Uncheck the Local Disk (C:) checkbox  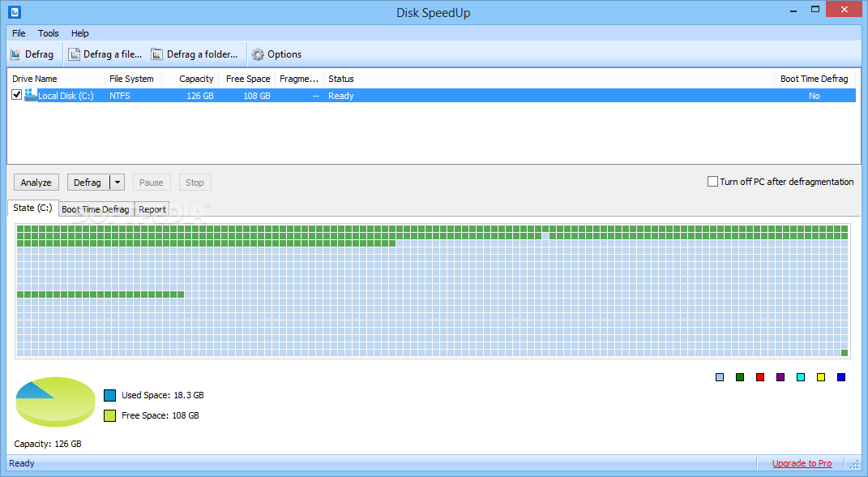[x=16, y=95]
